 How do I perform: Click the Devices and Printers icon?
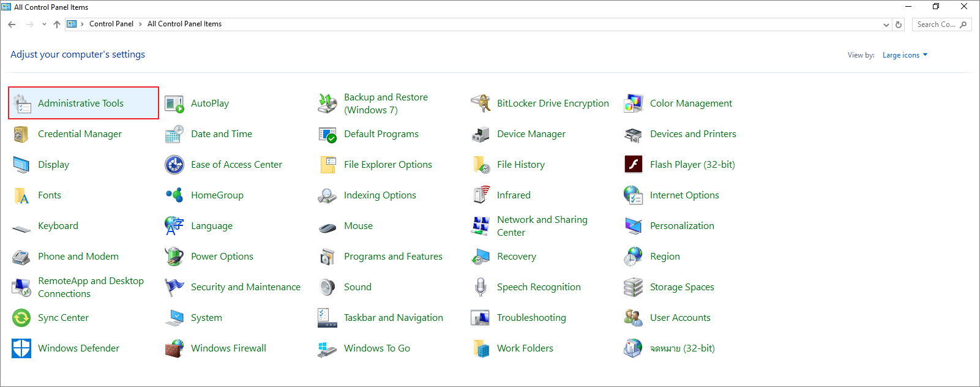pyautogui.click(x=634, y=134)
